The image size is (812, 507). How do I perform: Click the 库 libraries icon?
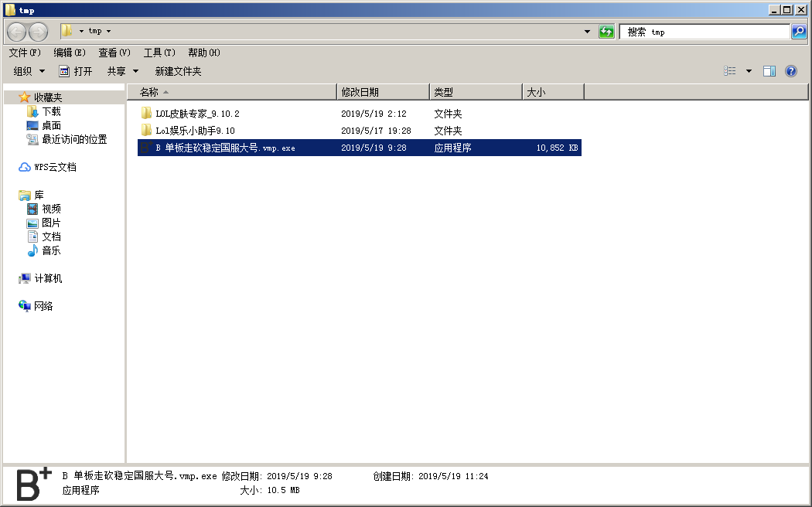(24, 195)
